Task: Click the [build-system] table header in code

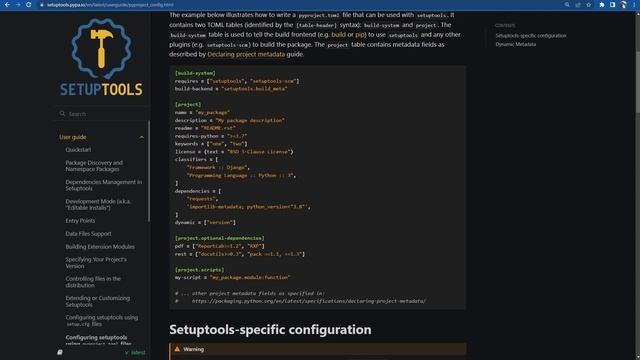Action: 195,73
